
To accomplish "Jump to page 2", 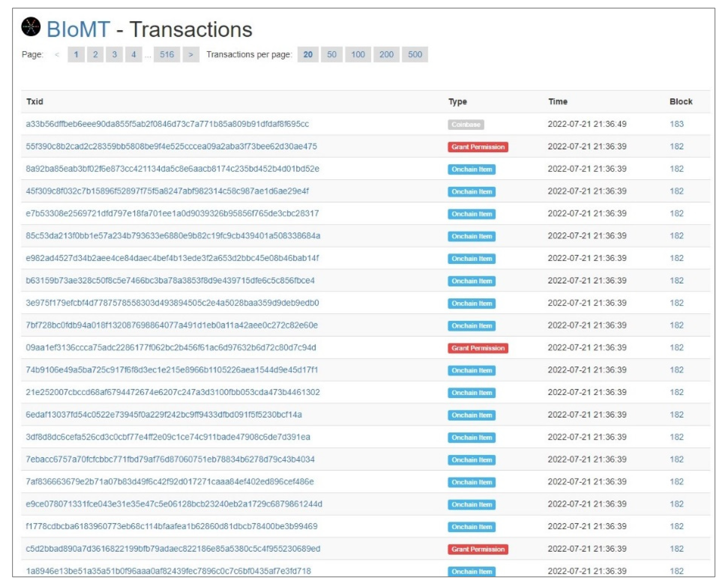I will click(95, 54).
